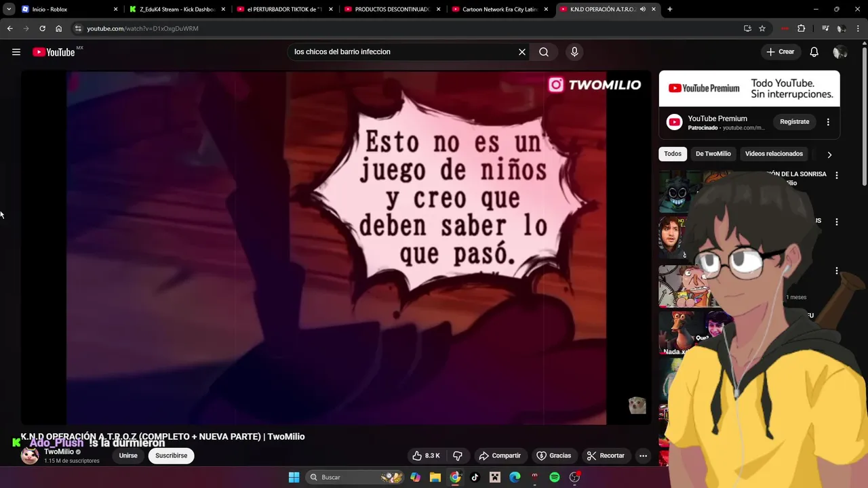
Task: Create a clip with Recortar
Action: coord(606,455)
